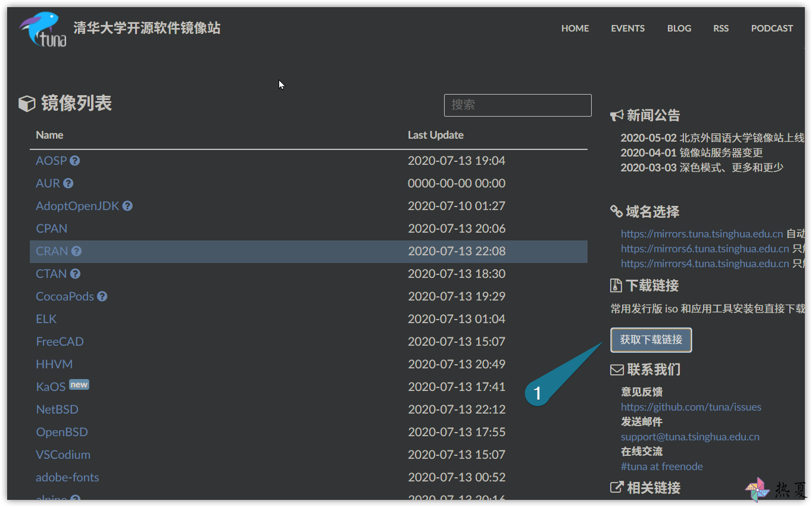This screenshot has height=507, width=812.
Task: Open the BLOG page
Action: [679, 28]
